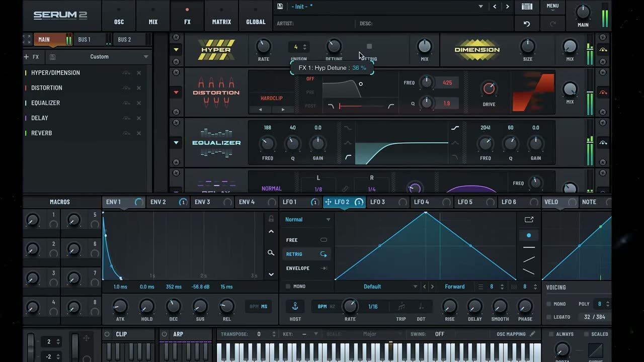644x362 pixels.
Task: Click the FX rack expand icon
Action: (27, 39)
